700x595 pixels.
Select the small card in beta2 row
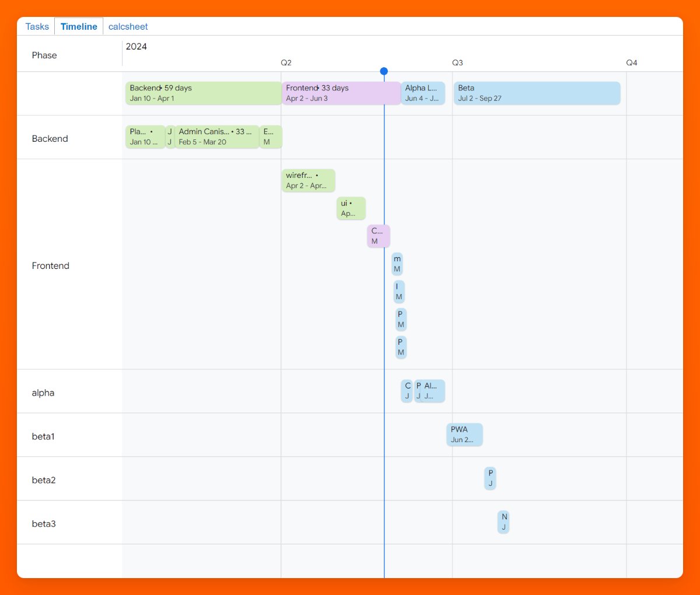(490, 478)
